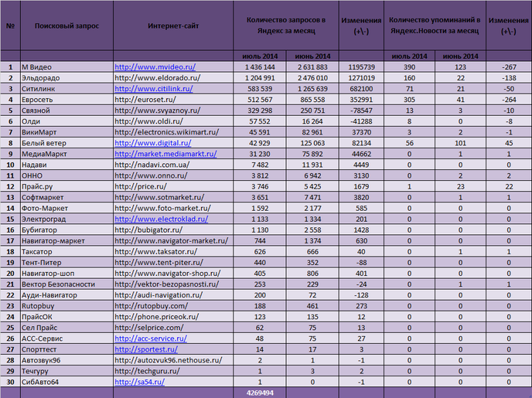Open the mvideo.ru hyperlink
532x398 pixels.
point(155,67)
